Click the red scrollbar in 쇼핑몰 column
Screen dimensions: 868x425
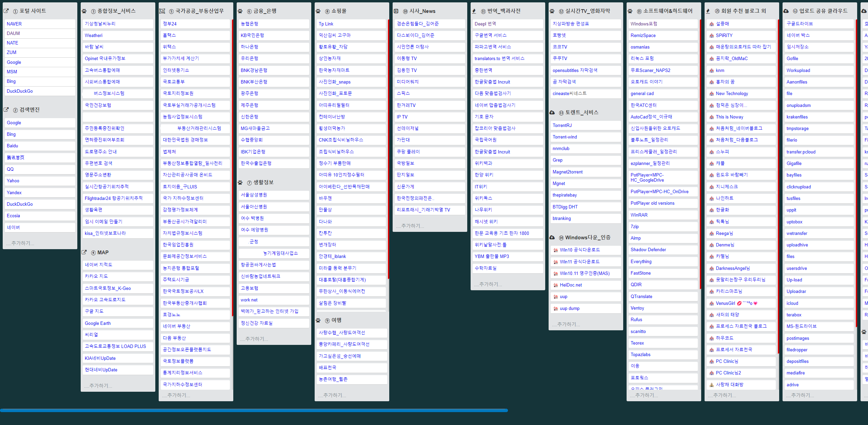(388, 149)
